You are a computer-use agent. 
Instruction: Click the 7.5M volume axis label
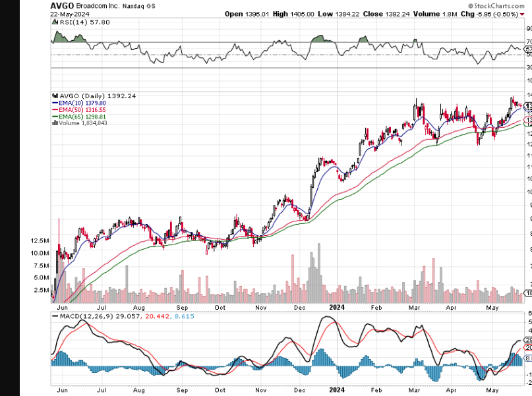[x=42, y=266]
